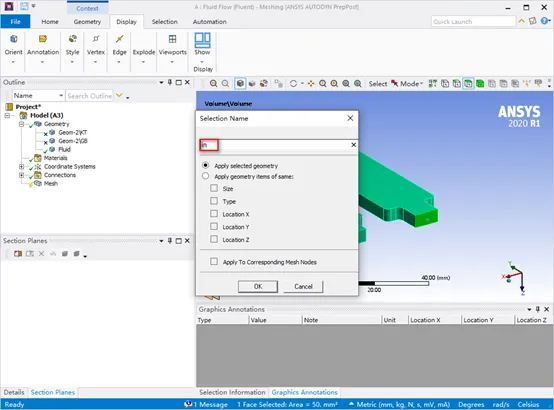Screen dimensions: 554x410
Task: Click the Edge display icon
Action: (119, 39)
